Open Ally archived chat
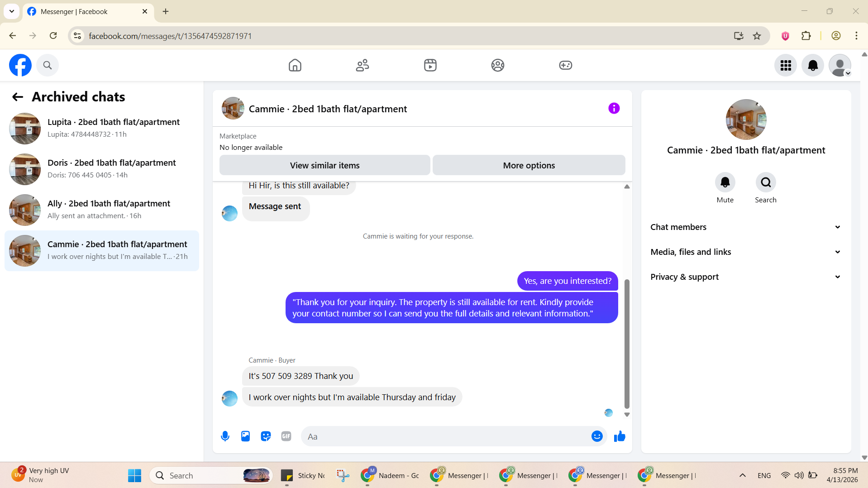The height and width of the screenshot is (488, 868). tap(102, 210)
